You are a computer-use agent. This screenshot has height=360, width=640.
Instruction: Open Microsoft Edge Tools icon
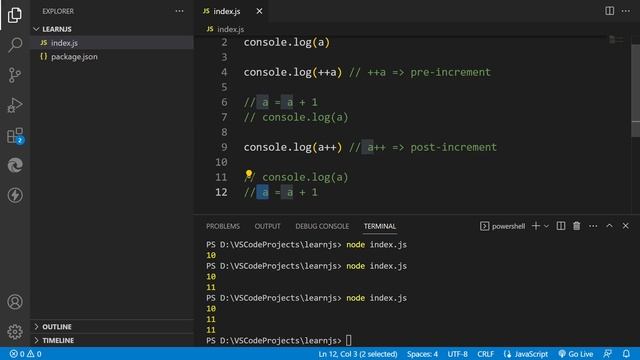[15, 165]
